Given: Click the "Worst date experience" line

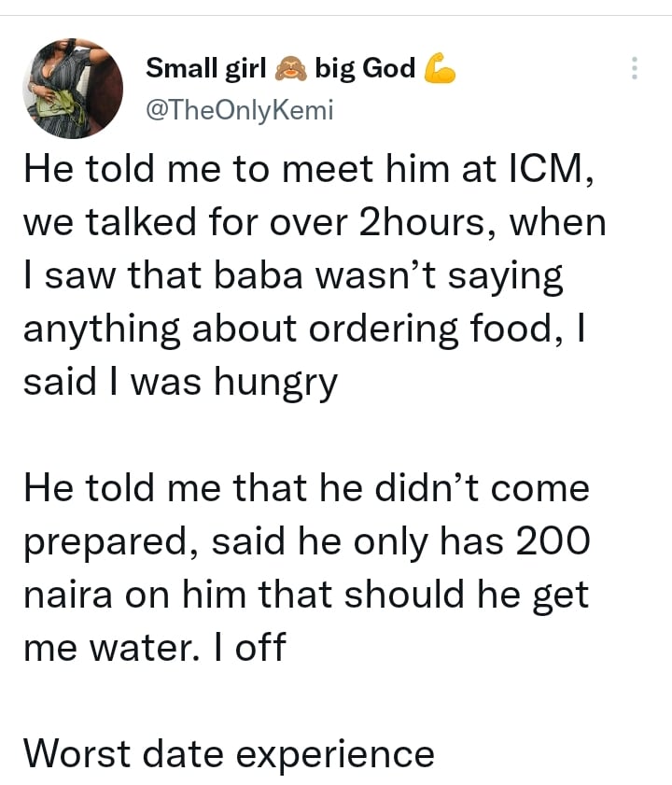Looking at the screenshot, I should click(229, 754).
